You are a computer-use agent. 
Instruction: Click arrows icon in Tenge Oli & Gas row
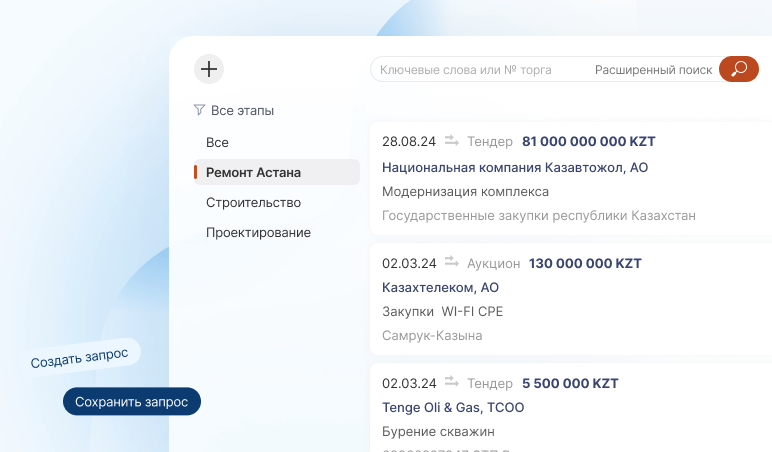(452, 382)
